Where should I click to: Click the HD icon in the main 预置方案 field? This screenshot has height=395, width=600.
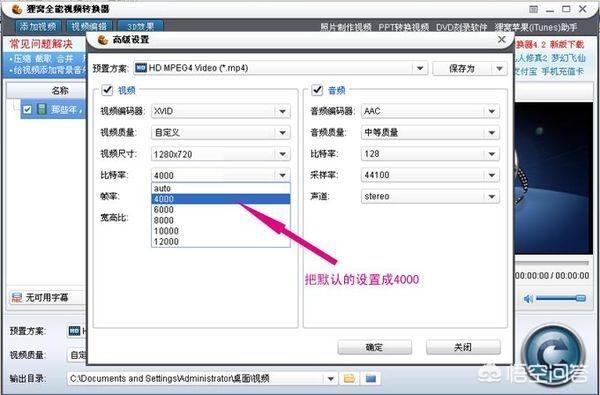point(74,331)
